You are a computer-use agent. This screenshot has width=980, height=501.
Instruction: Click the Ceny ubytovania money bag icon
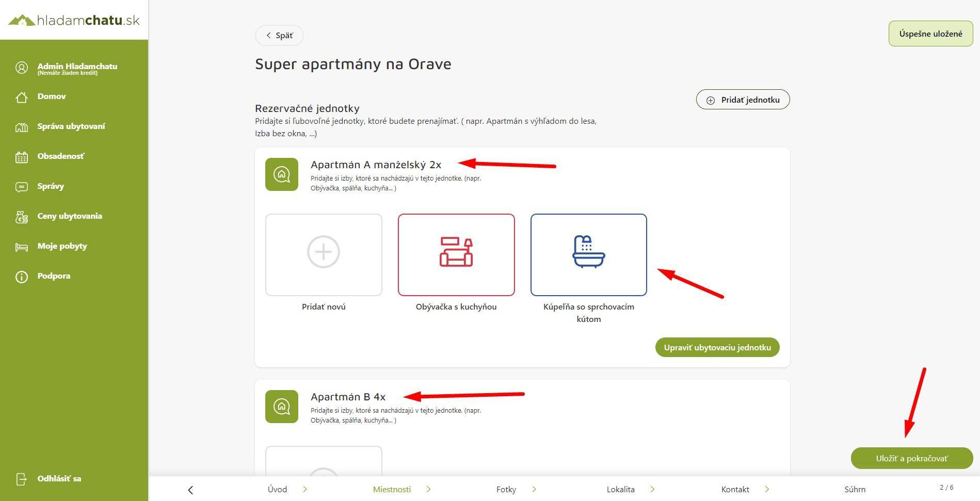(x=22, y=217)
